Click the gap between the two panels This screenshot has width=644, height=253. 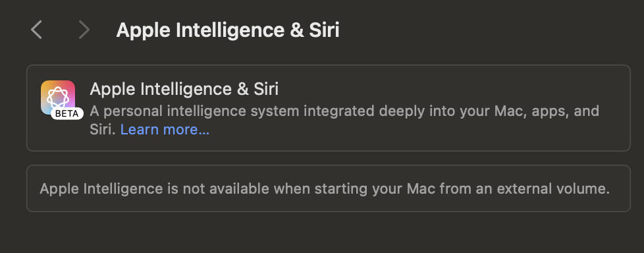tap(329, 158)
